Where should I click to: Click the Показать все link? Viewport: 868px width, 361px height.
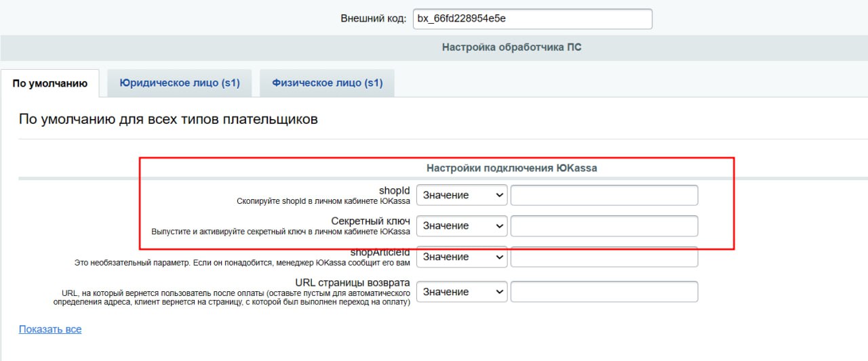click(50, 329)
